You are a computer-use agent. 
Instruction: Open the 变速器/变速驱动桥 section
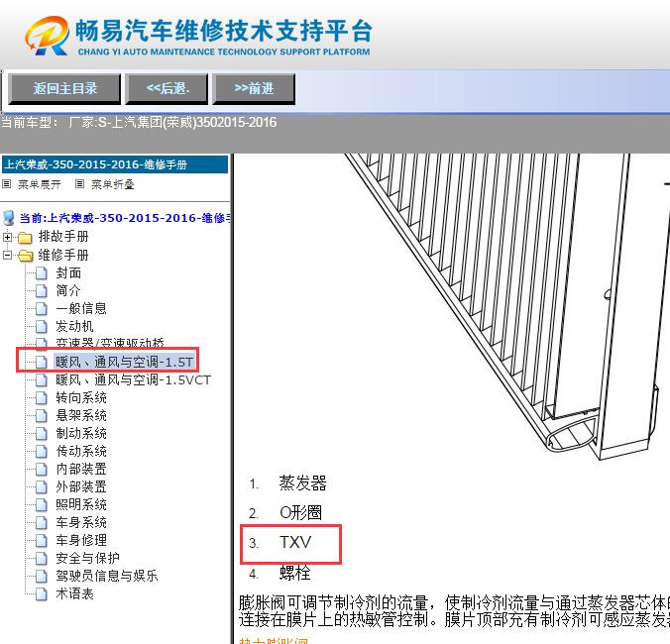pos(110,343)
